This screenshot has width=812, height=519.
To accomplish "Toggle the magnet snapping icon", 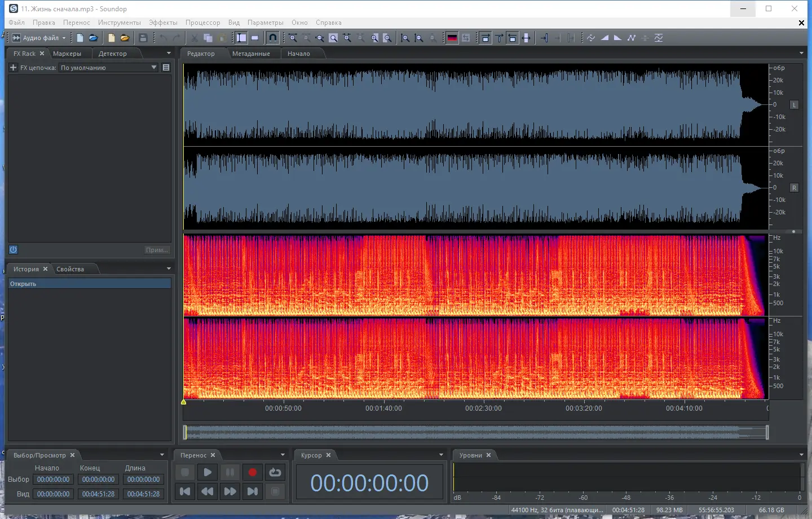I will click(273, 38).
